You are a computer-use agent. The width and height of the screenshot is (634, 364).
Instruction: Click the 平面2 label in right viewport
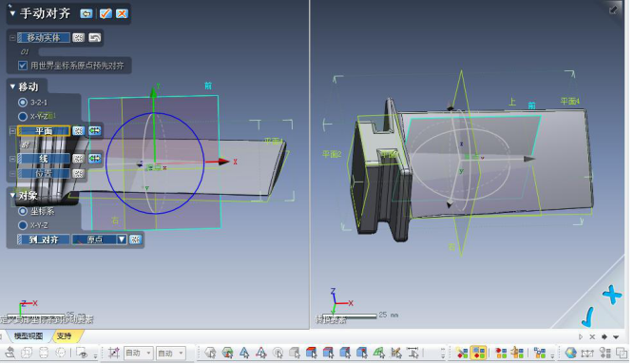click(332, 154)
